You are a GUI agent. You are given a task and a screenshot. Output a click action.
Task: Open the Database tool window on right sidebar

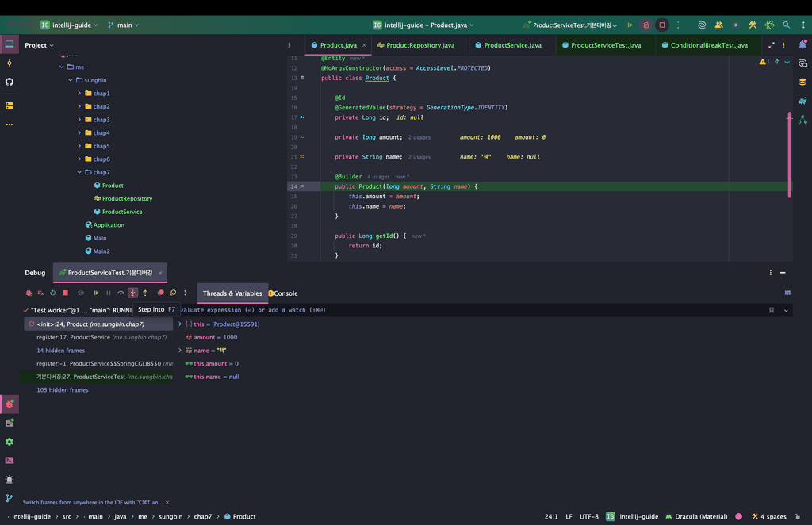(x=802, y=82)
